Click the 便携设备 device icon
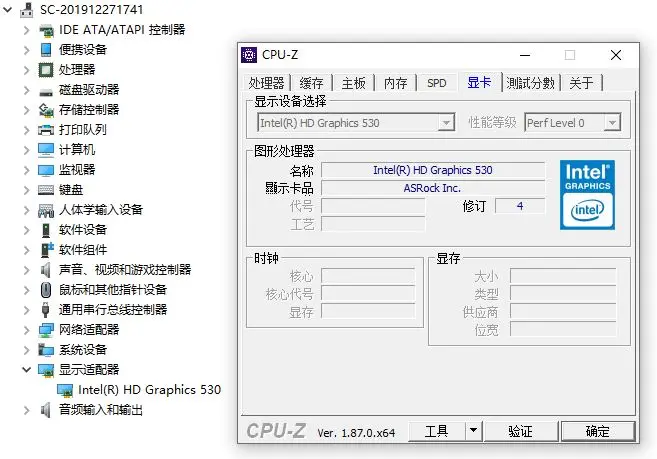The image size is (657, 459). (x=46, y=50)
